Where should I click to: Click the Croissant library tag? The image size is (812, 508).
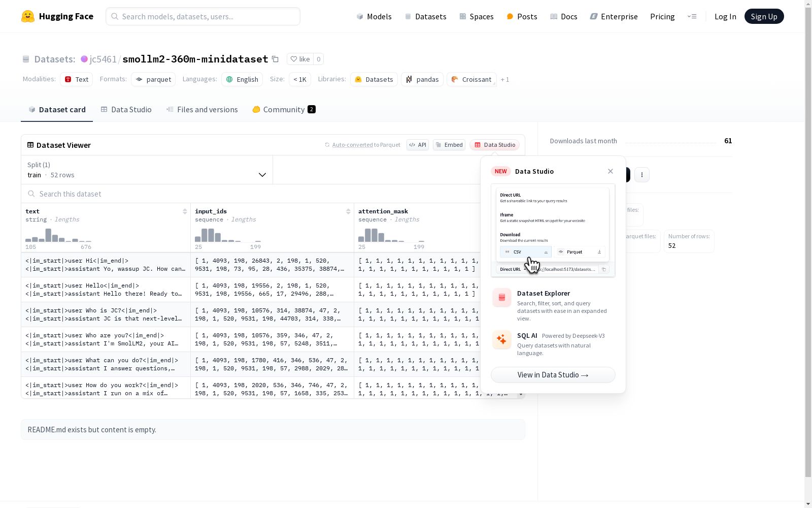point(471,79)
